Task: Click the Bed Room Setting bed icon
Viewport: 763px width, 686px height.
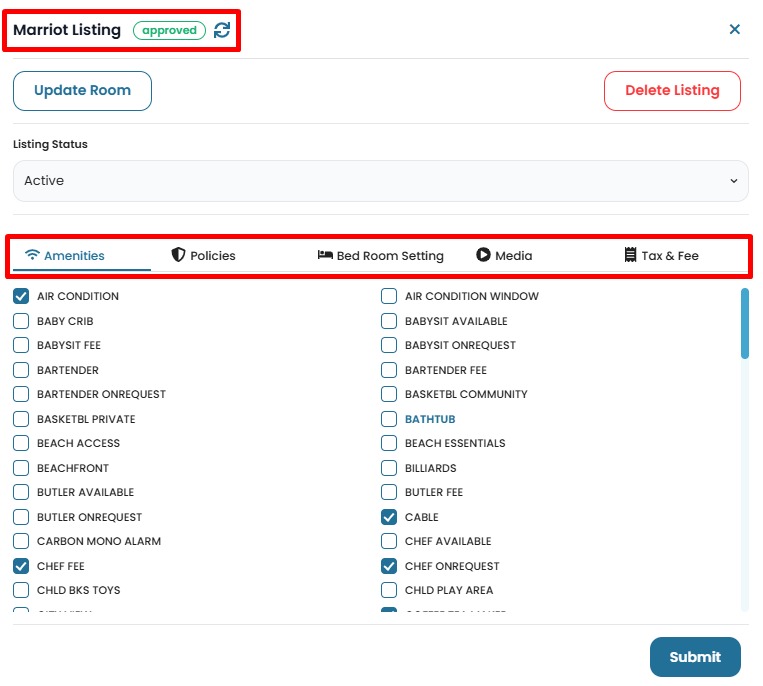Action: tap(325, 255)
